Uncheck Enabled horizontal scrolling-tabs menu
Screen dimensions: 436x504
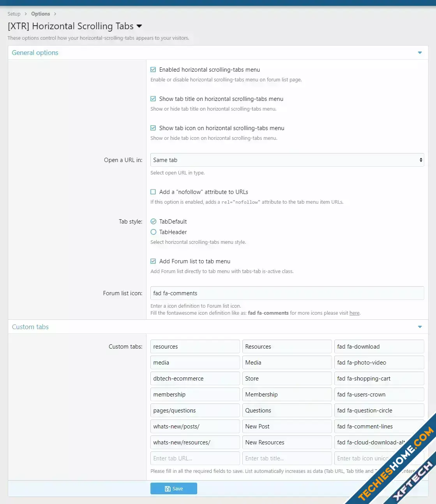click(x=153, y=70)
